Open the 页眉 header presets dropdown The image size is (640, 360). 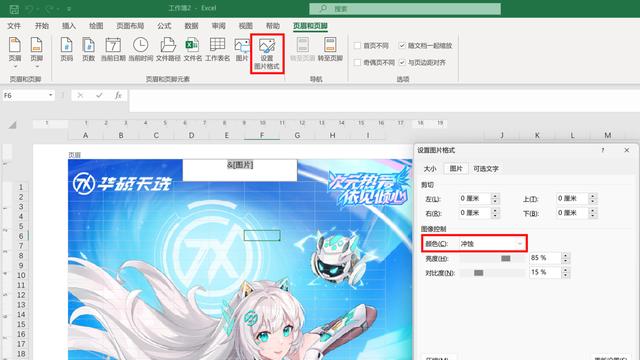coord(15,52)
